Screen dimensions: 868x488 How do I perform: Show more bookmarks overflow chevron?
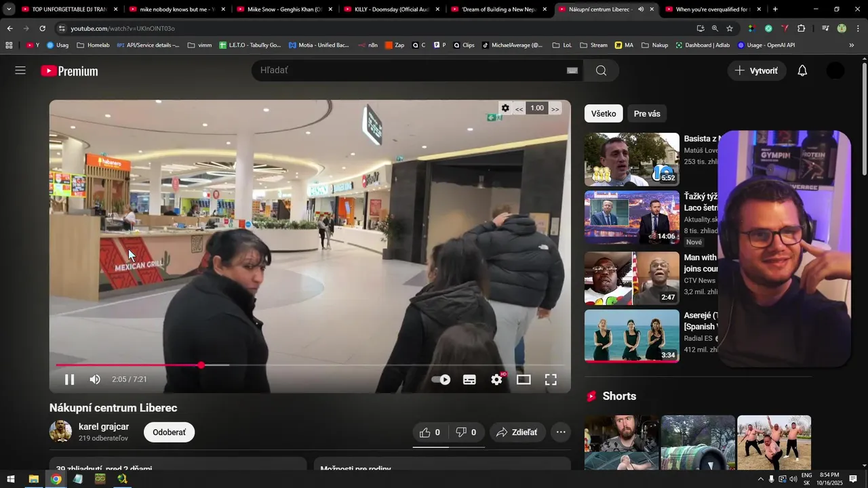(x=852, y=45)
